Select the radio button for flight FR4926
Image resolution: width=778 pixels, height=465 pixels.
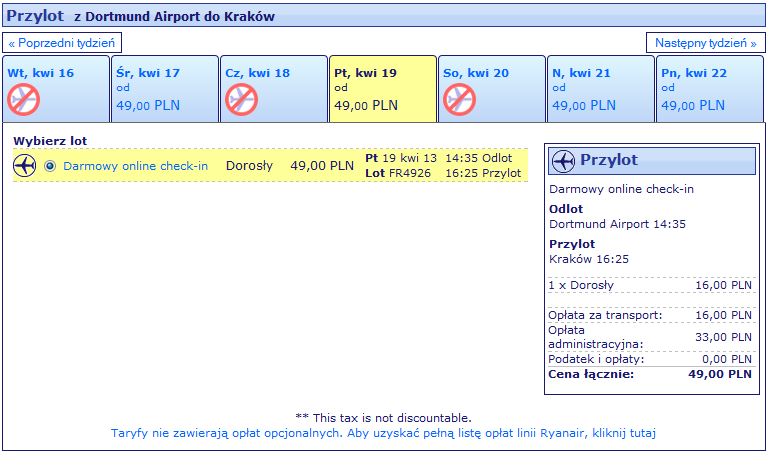pyautogui.click(x=50, y=166)
